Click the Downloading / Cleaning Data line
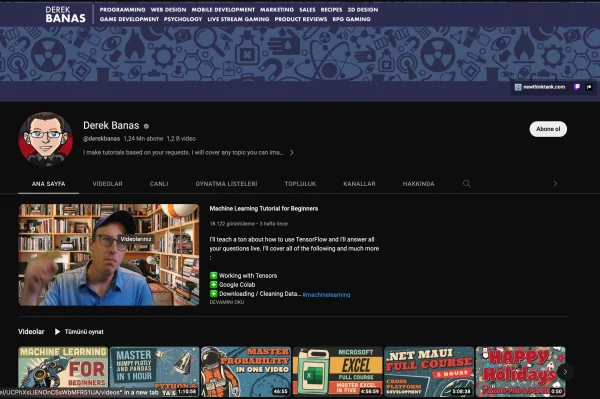The width and height of the screenshot is (600, 399). pos(255,294)
